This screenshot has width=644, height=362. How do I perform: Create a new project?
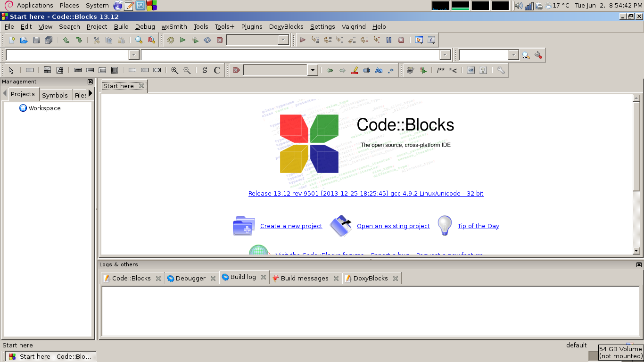(291, 226)
